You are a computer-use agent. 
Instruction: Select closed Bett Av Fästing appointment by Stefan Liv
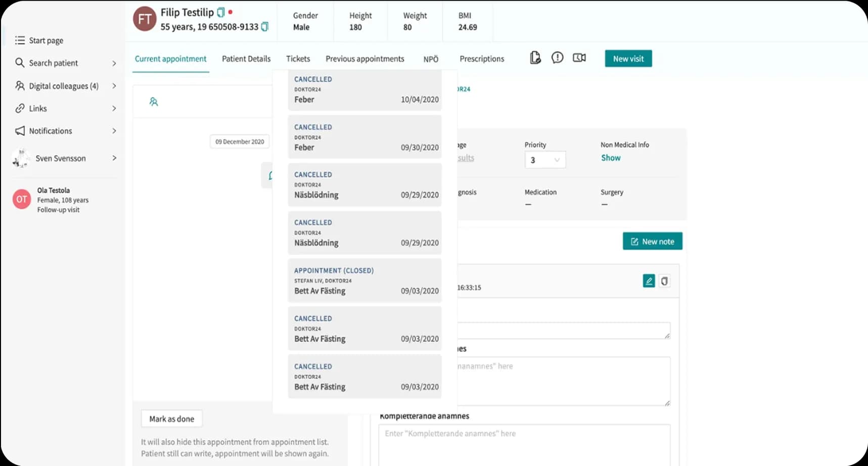[x=364, y=281]
